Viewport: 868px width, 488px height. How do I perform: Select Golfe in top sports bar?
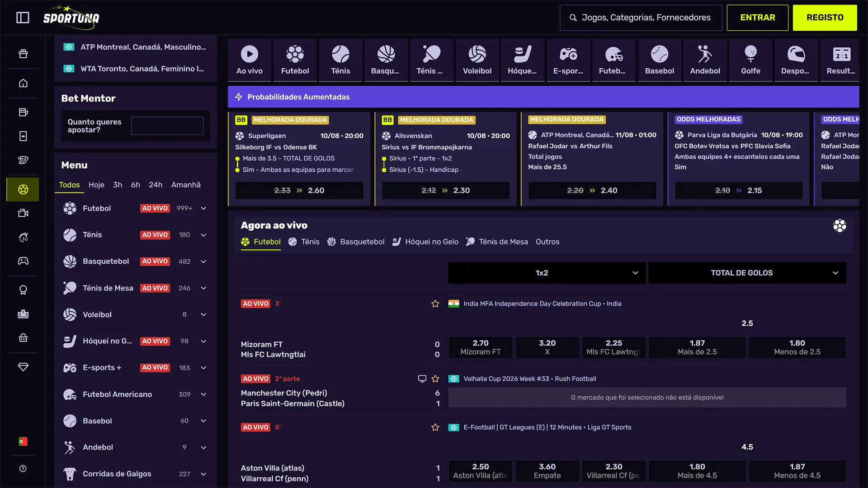[751, 60]
